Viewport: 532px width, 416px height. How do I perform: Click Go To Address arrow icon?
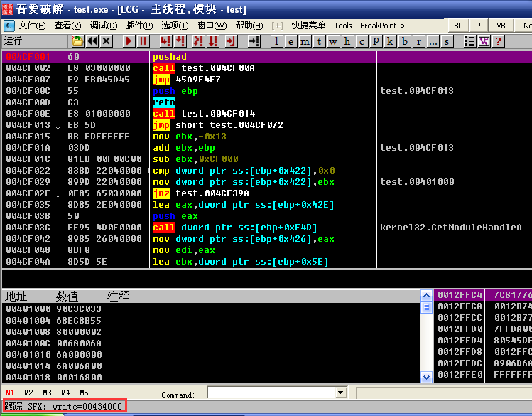click(254, 41)
